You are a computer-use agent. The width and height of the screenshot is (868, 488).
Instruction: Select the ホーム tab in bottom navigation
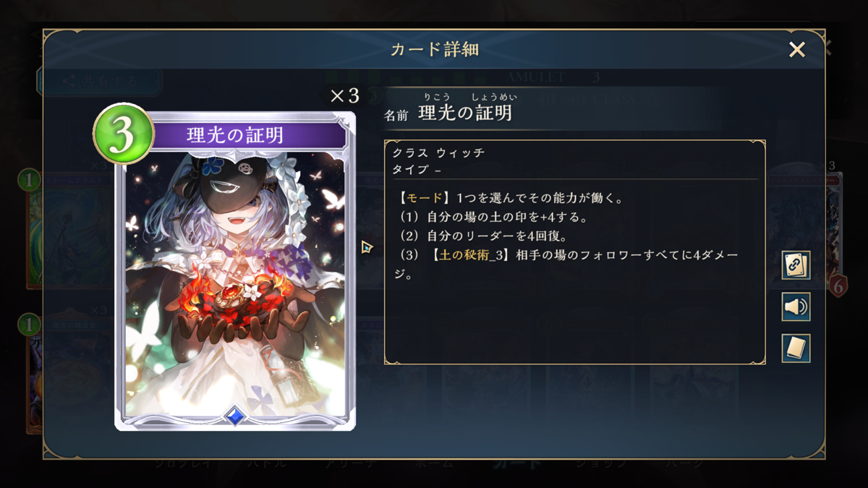click(434, 464)
